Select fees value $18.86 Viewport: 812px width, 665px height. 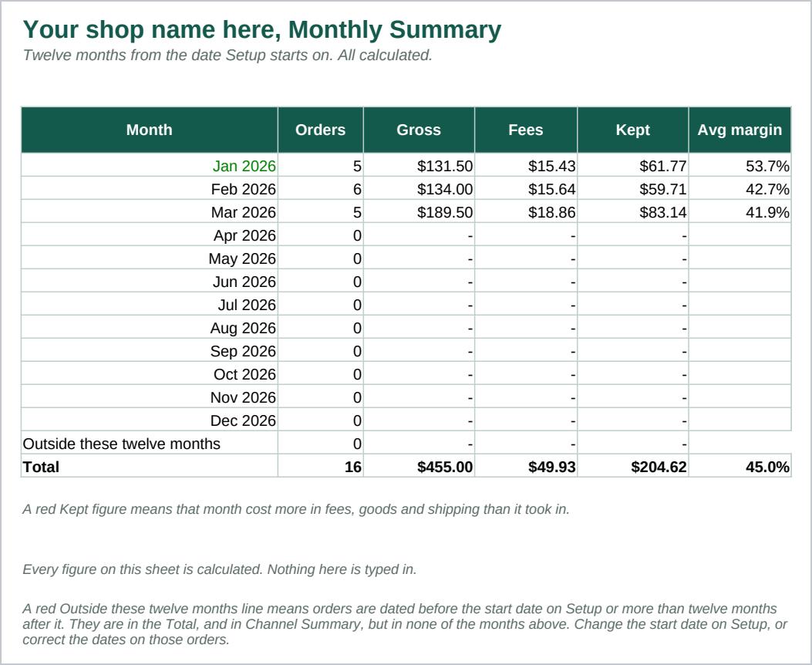coord(526,212)
